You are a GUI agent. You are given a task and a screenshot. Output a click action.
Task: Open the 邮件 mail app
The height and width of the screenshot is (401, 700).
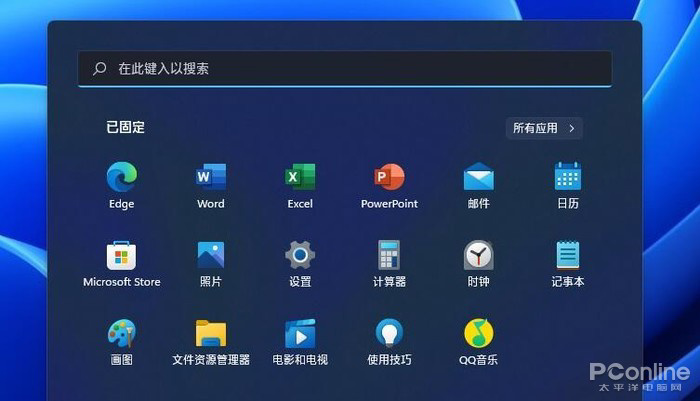coord(479,177)
